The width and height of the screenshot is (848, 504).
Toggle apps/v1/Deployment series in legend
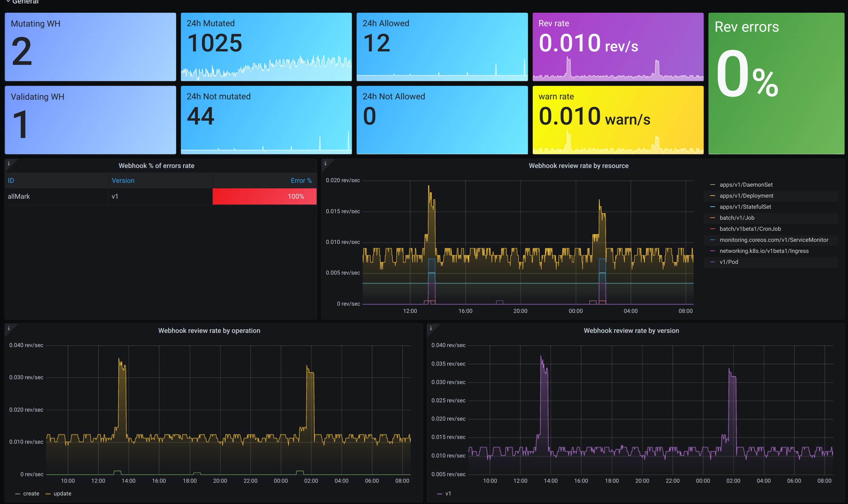[746, 196]
